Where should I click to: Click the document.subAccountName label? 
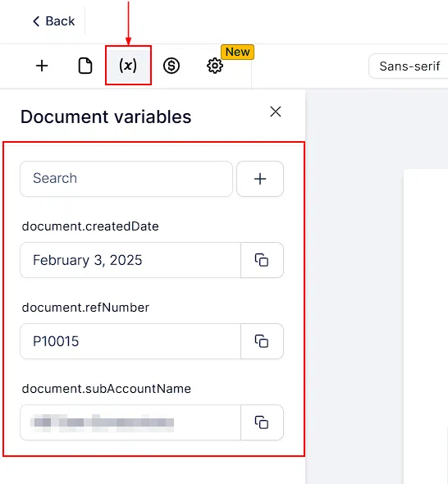[x=106, y=389]
